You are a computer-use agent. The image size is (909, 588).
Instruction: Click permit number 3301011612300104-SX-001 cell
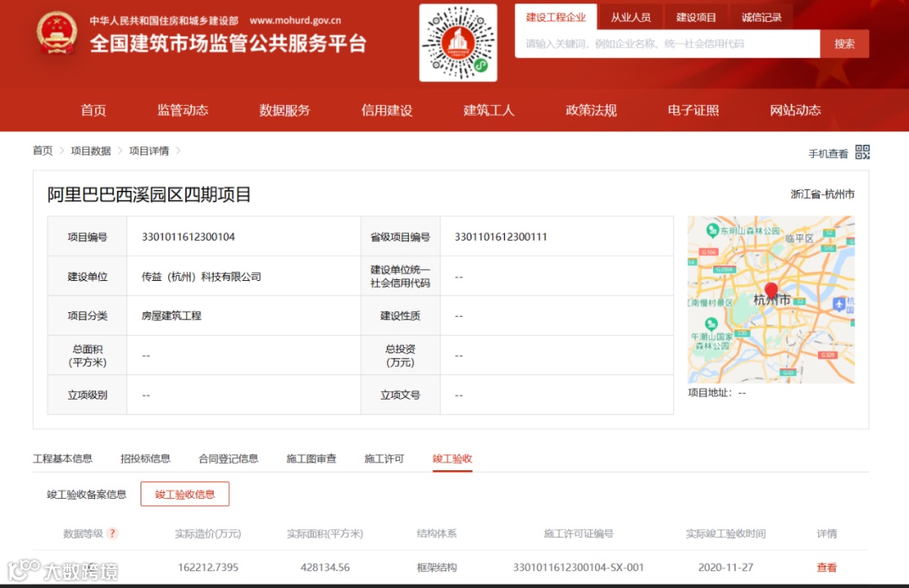[x=578, y=568]
